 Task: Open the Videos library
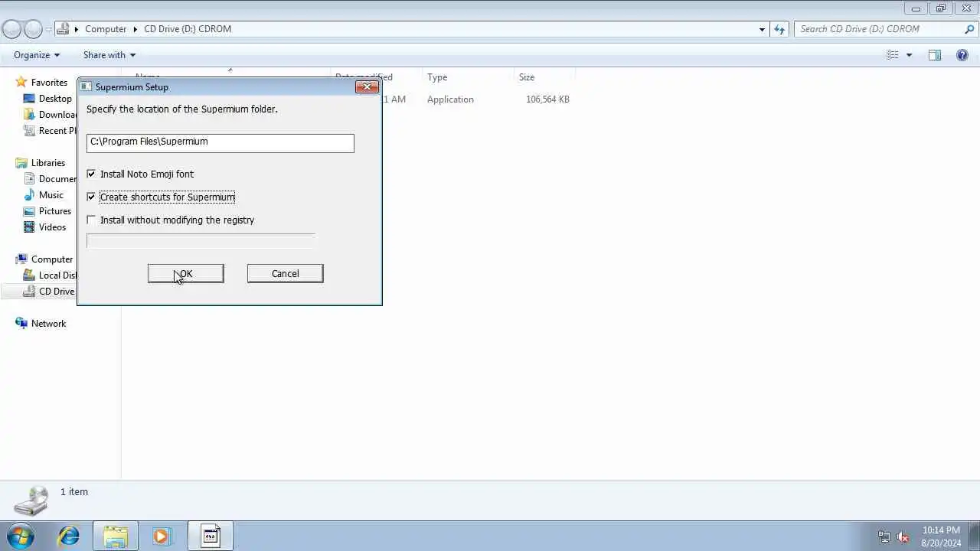click(x=52, y=227)
